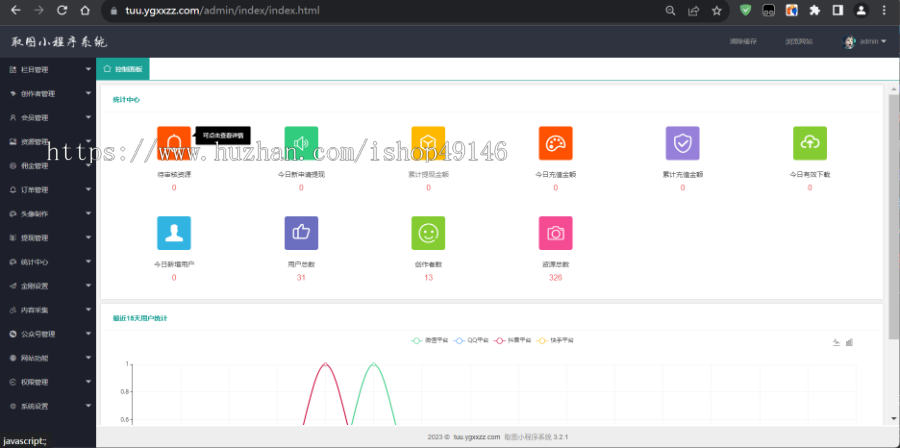The width and height of the screenshot is (900, 448).
Task: Expand the 栏目管理 sidebar menu
Action: (48, 69)
